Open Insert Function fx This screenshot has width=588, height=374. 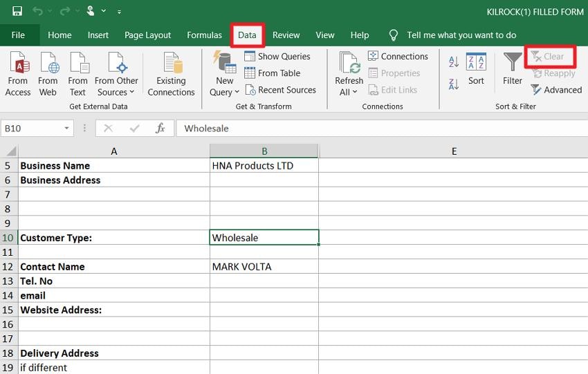pos(160,129)
